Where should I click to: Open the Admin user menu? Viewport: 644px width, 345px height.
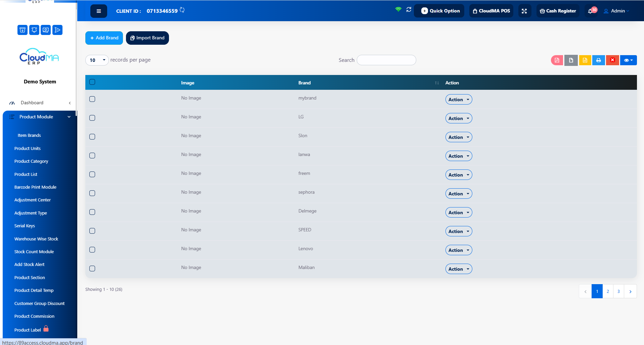point(616,11)
